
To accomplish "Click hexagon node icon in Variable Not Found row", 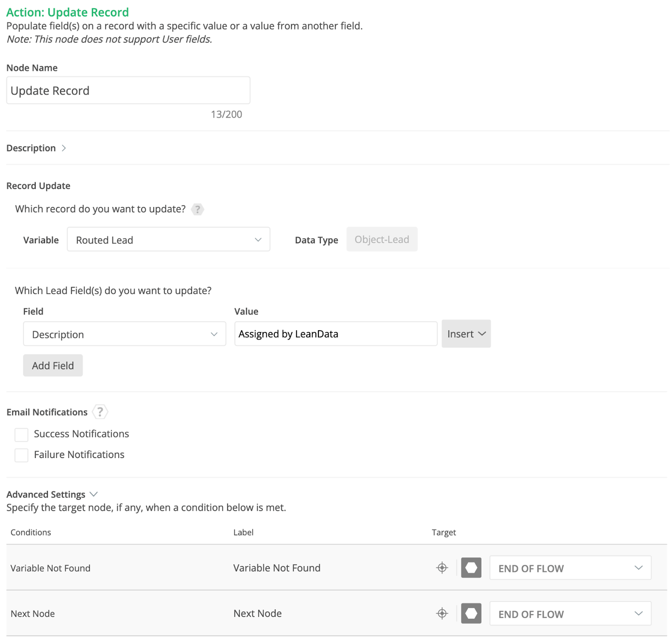I will point(471,568).
